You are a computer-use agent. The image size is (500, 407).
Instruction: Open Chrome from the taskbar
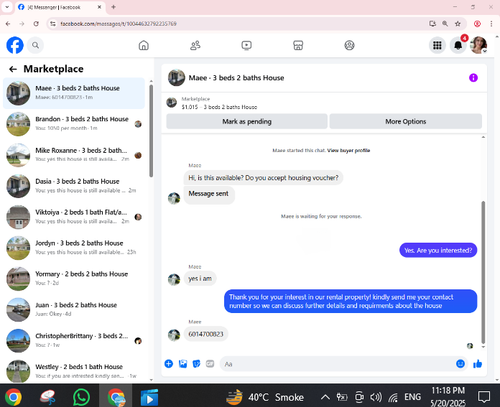(13, 397)
